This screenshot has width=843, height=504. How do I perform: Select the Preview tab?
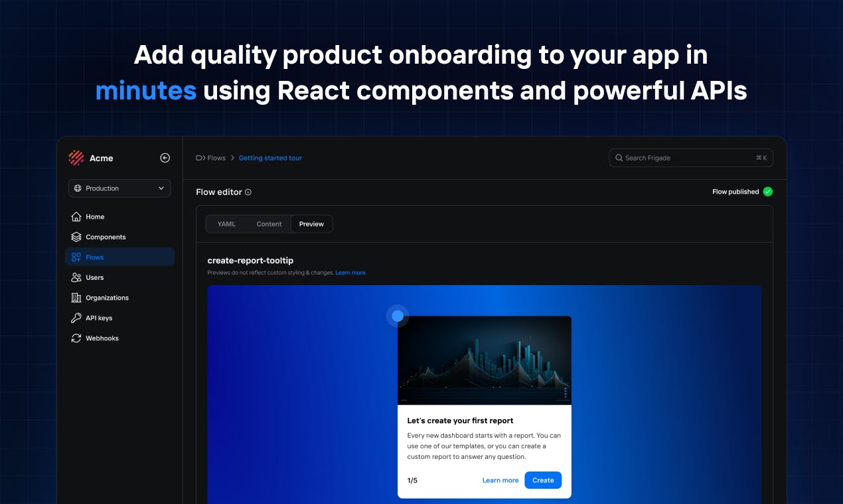[x=311, y=224]
